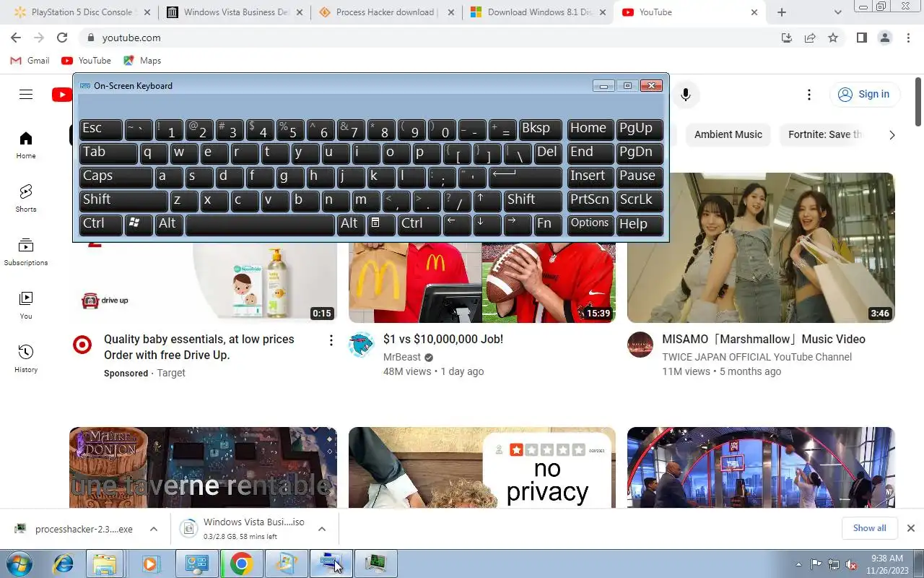This screenshot has width=924, height=578.
Task: Open History in YouTube sidebar
Action: (x=26, y=358)
